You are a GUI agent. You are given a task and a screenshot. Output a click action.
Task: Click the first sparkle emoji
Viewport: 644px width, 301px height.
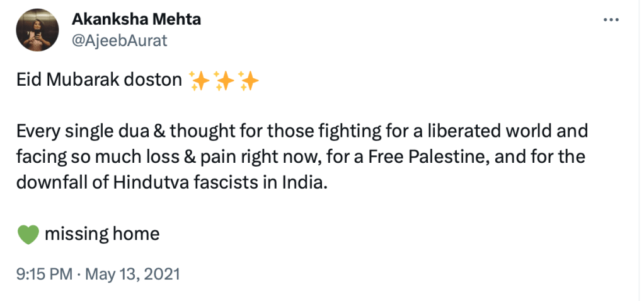(200, 81)
